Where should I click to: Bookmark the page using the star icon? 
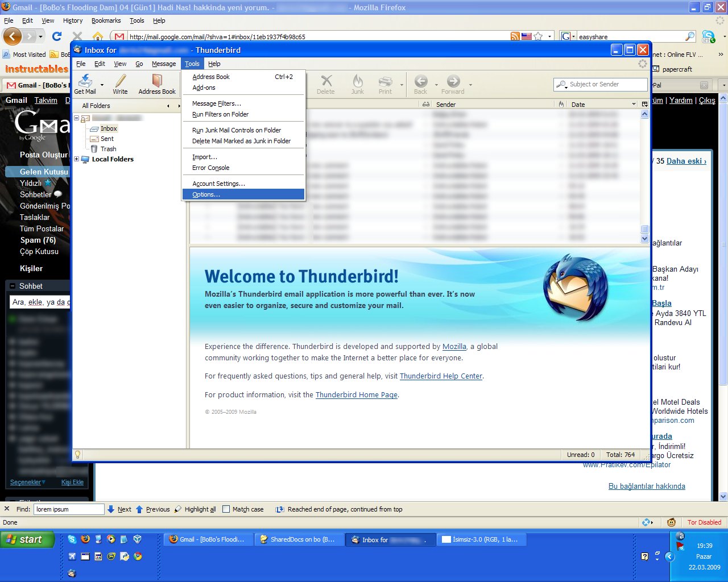pos(538,36)
